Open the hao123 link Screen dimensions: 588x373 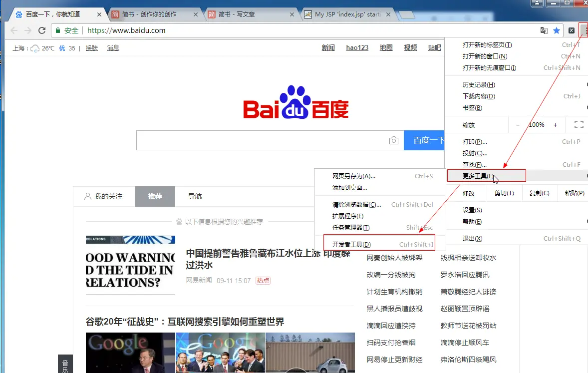(x=357, y=47)
